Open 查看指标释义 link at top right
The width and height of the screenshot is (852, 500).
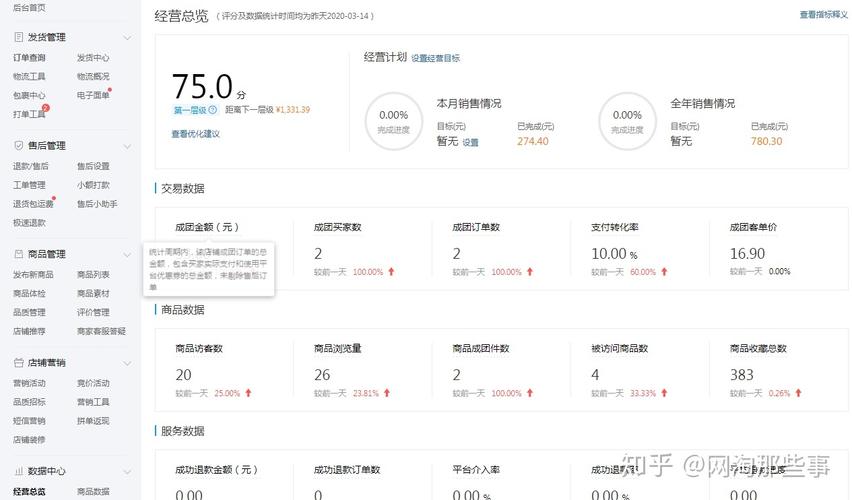tap(823, 15)
